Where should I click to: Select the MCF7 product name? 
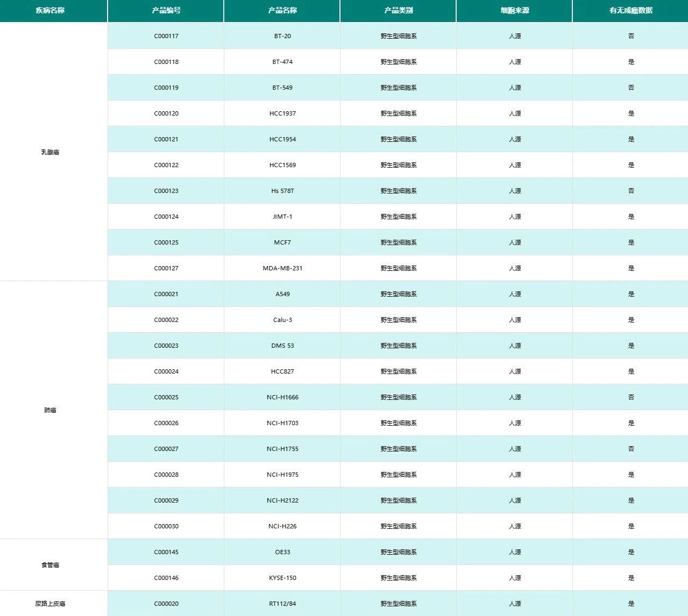[x=282, y=242]
